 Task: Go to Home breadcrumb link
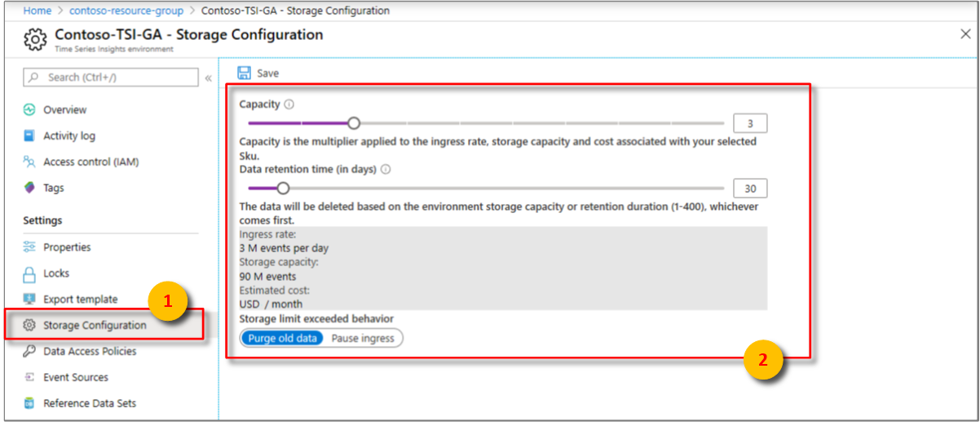point(37,11)
